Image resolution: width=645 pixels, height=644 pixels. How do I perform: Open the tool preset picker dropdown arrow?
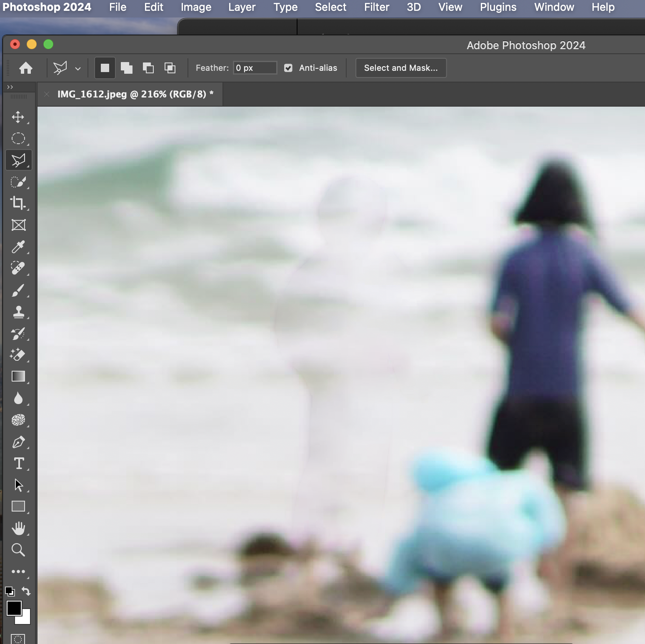pyautogui.click(x=78, y=69)
